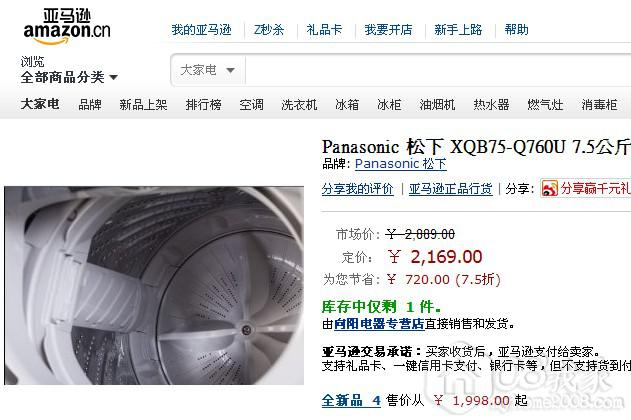The width and height of the screenshot is (631, 420).
Task: Click into the search text field
Action: [x=438, y=70]
